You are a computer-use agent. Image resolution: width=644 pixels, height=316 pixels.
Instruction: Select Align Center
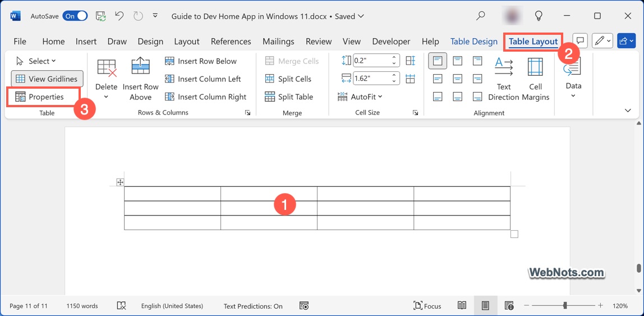click(458, 79)
